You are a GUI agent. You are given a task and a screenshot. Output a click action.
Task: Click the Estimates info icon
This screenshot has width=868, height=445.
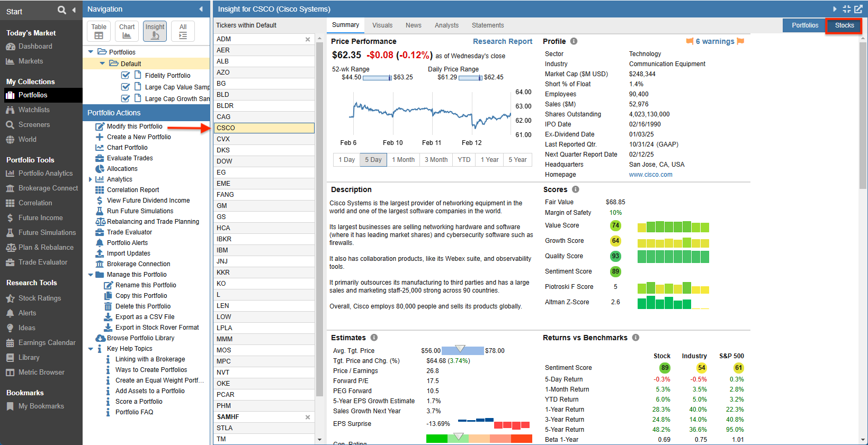pyautogui.click(x=374, y=338)
